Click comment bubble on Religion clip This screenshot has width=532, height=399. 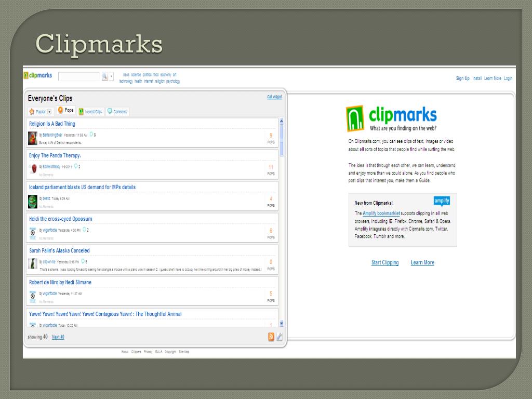(x=91, y=135)
